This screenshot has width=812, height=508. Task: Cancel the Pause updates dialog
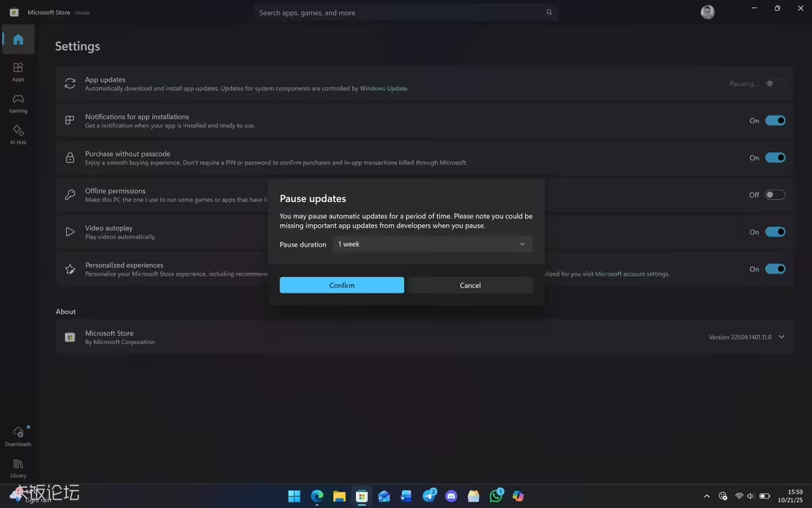pyautogui.click(x=470, y=285)
